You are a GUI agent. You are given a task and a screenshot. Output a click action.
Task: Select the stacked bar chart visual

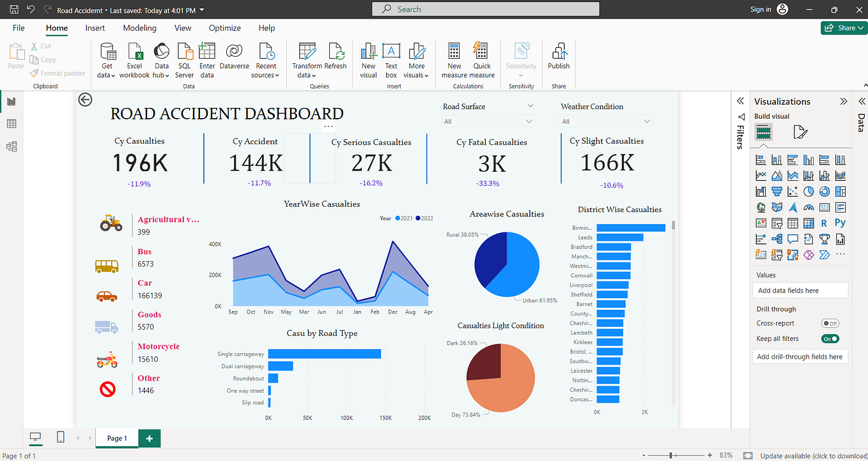coord(761,159)
